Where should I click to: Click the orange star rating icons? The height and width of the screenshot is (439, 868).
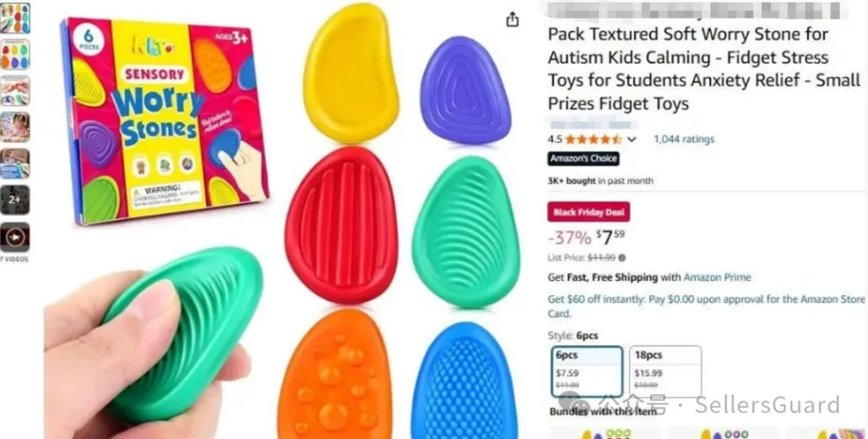(x=593, y=140)
